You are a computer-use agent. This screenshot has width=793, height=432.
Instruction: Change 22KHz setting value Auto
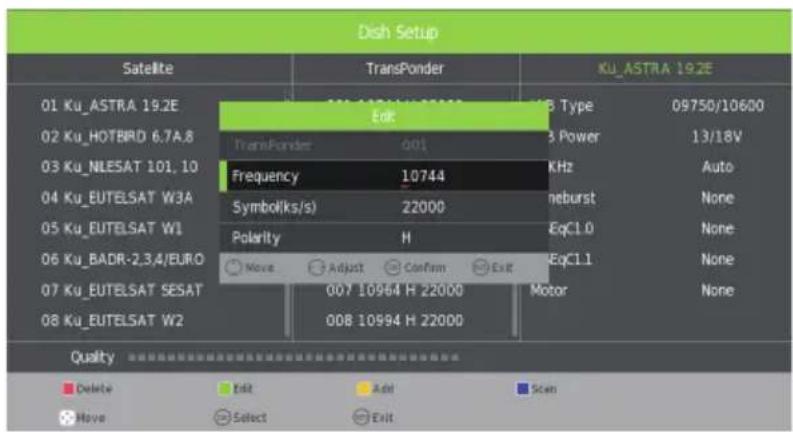[x=718, y=167]
